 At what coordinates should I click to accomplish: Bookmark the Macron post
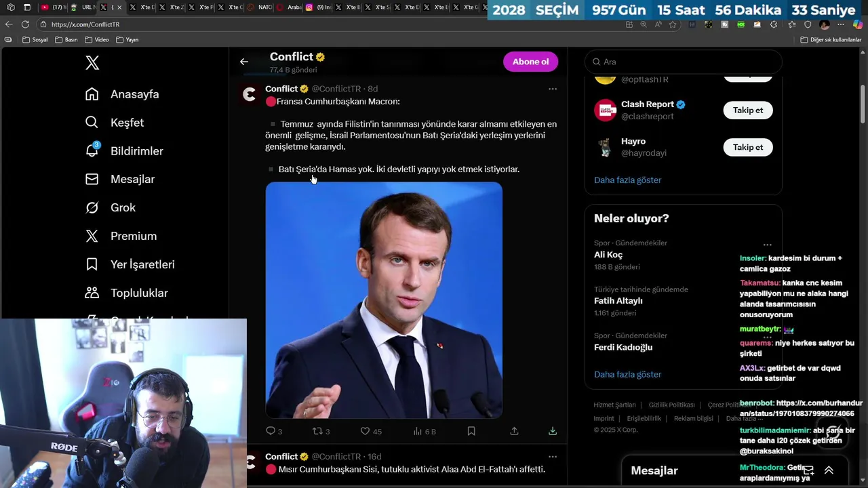pos(471,431)
